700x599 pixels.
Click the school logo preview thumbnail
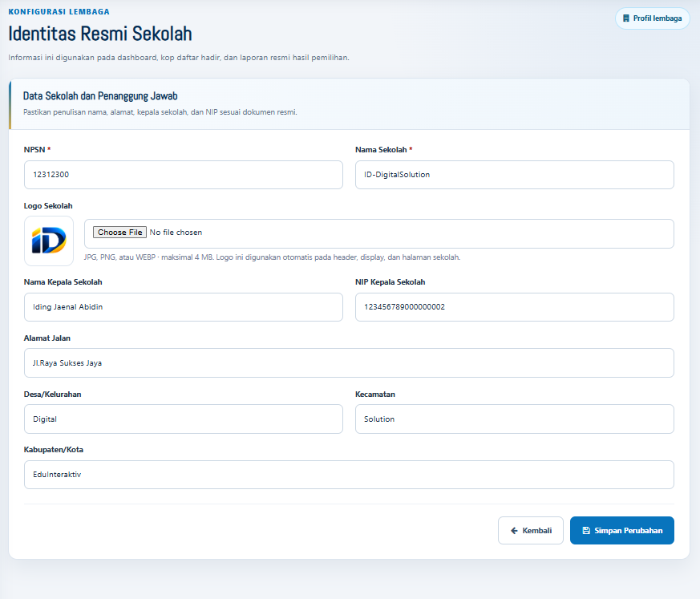click(49, 241)
